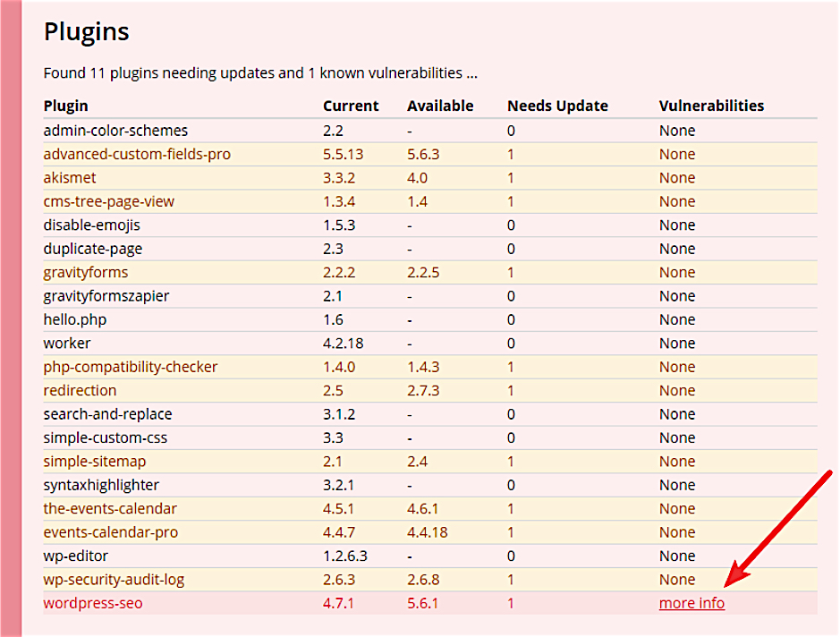Select the the-events-calendar plugin name

[110, 508]
